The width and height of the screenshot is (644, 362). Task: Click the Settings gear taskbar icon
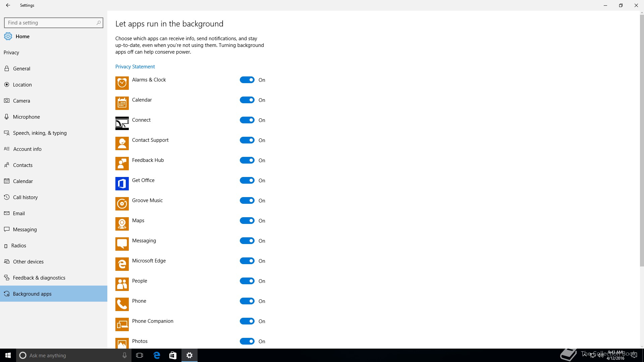pyautogui.click(x=190, y=355)
